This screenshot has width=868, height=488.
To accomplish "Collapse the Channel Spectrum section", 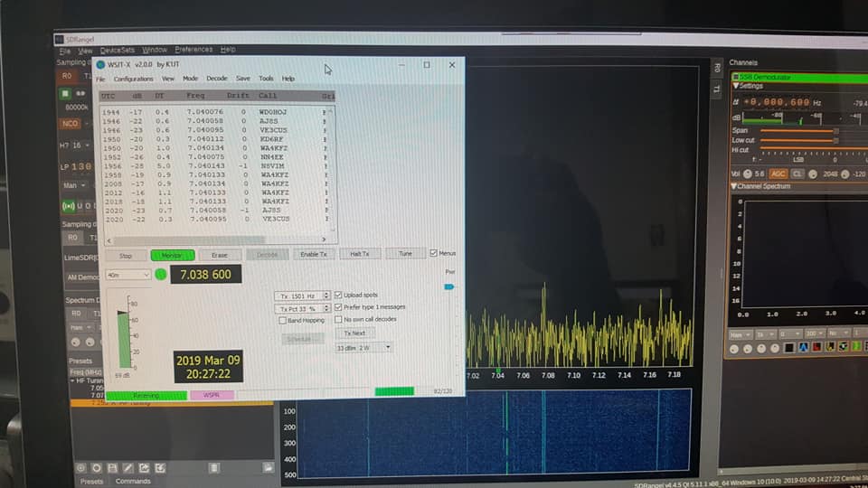I will coord(734,186).
